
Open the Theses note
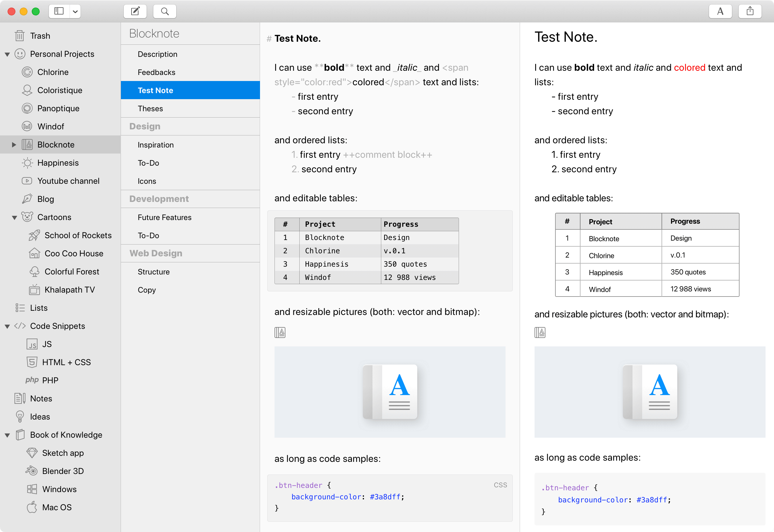(150, 108)
